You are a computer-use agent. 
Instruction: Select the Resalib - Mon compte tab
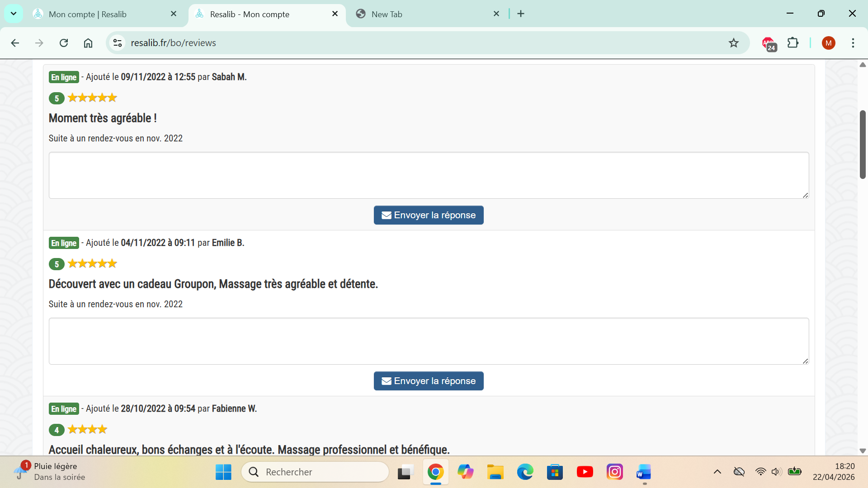pyautogui.click(x=267, y=14)
